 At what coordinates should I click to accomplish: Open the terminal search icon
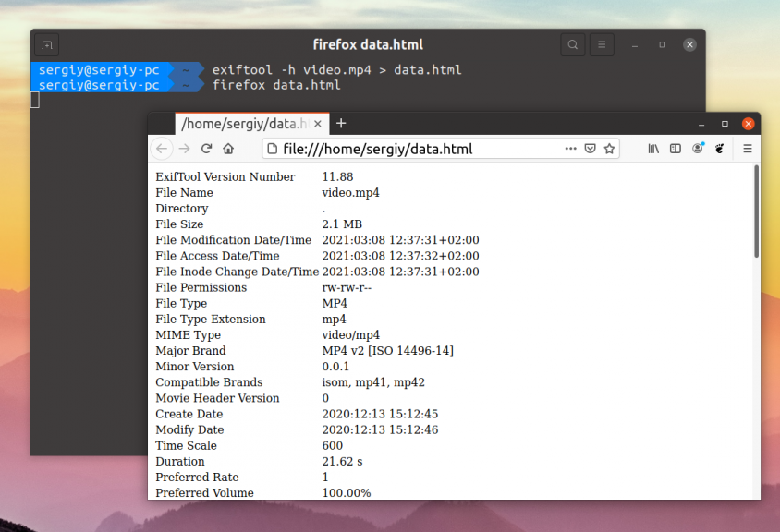point(573,45)
